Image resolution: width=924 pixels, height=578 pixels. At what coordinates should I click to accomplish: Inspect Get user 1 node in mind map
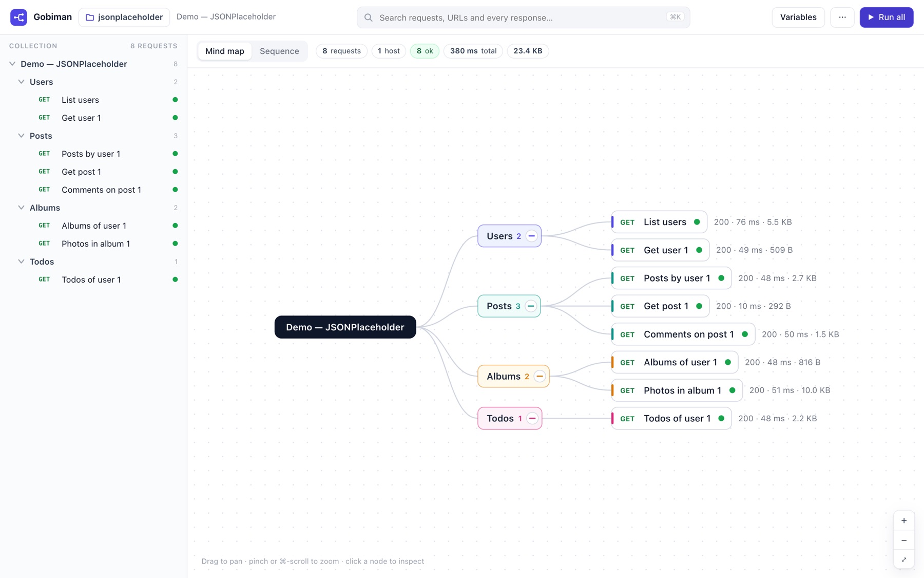tap(661, 250)
